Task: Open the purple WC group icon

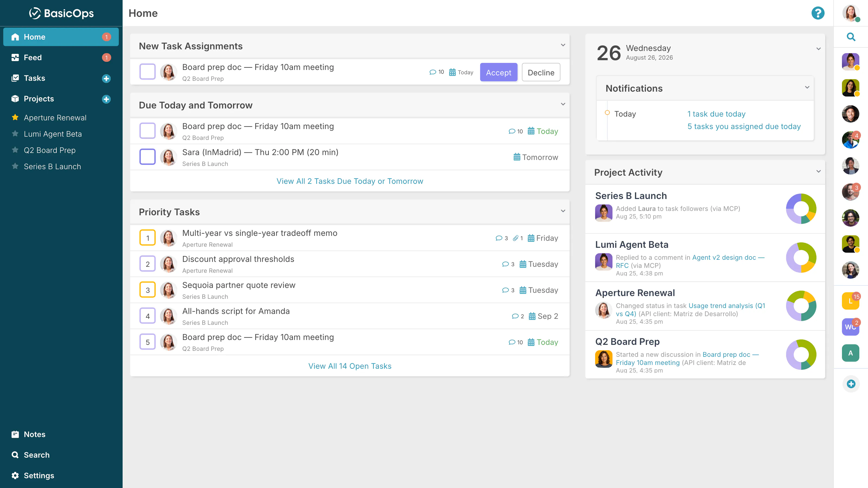Action: 850,327
